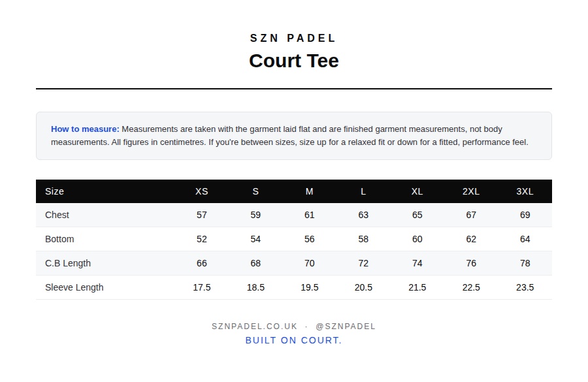Click the BUILT ON COURT tagline

click(x=293, y=340)
